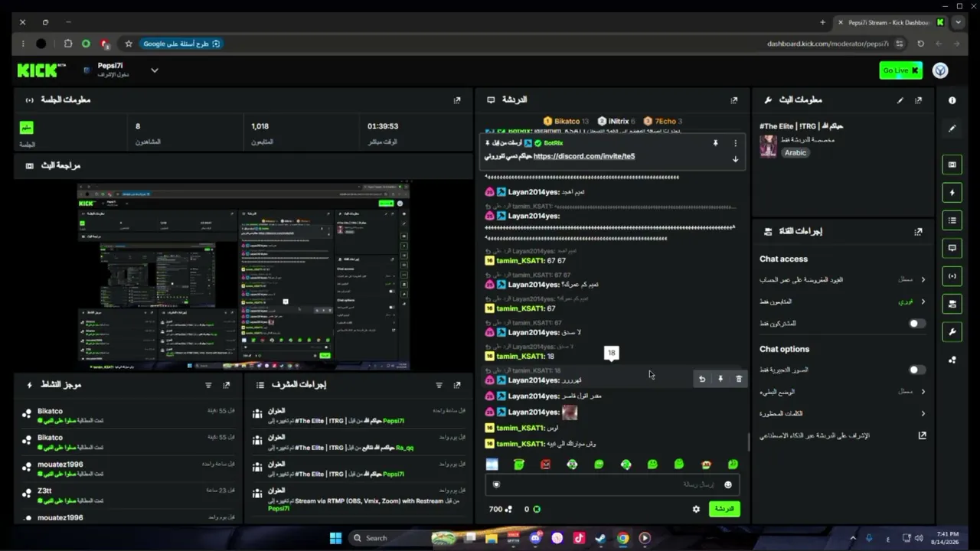Screen dimensions: 980x551
Task: Open Steam from the taskbar
Action: tap(601, 538)
